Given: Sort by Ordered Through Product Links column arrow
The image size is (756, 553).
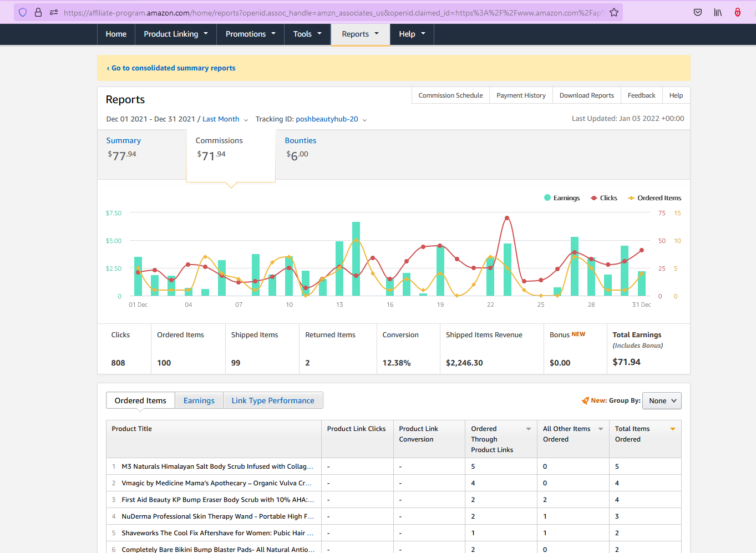Looking at the screenshot, I should point(529,429).
